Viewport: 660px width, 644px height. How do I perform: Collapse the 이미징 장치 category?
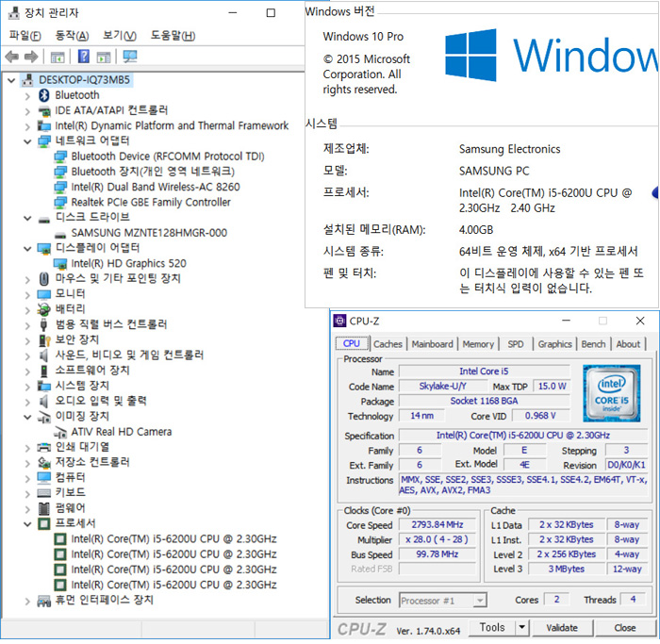point(27,417)
